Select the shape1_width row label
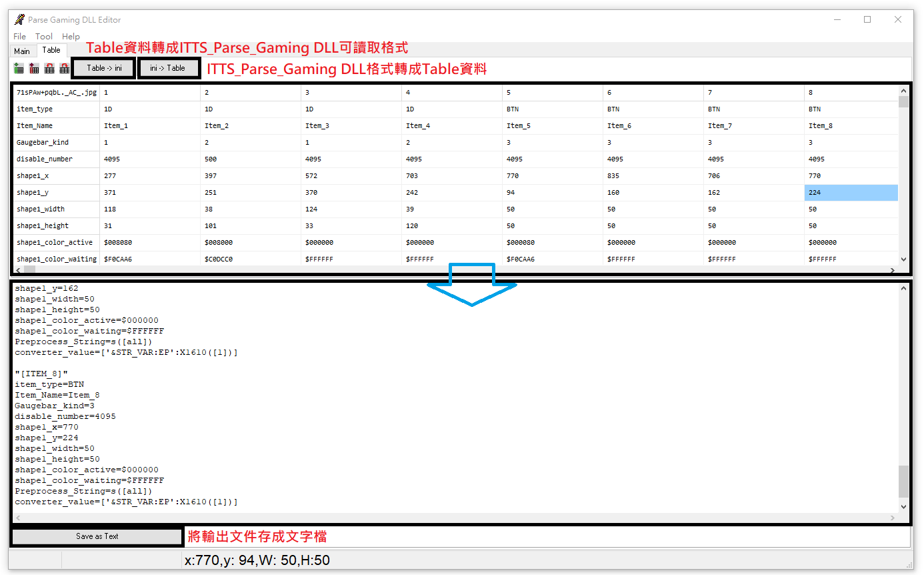 point(57,209)
